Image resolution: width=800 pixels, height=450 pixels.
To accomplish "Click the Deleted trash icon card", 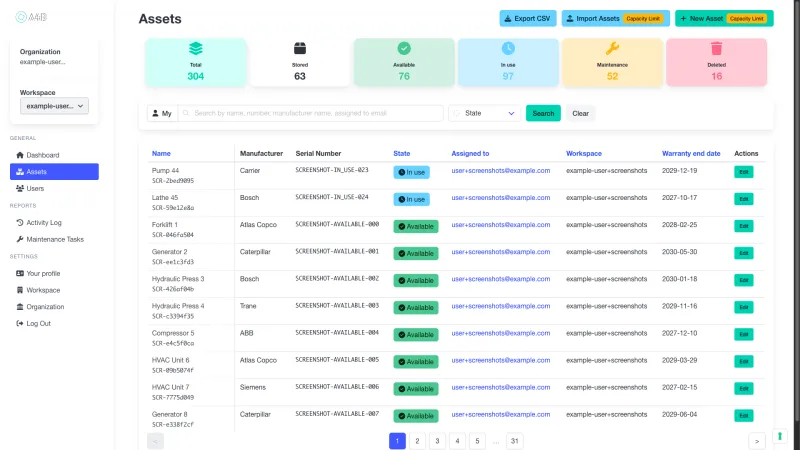I will [716, 62].
